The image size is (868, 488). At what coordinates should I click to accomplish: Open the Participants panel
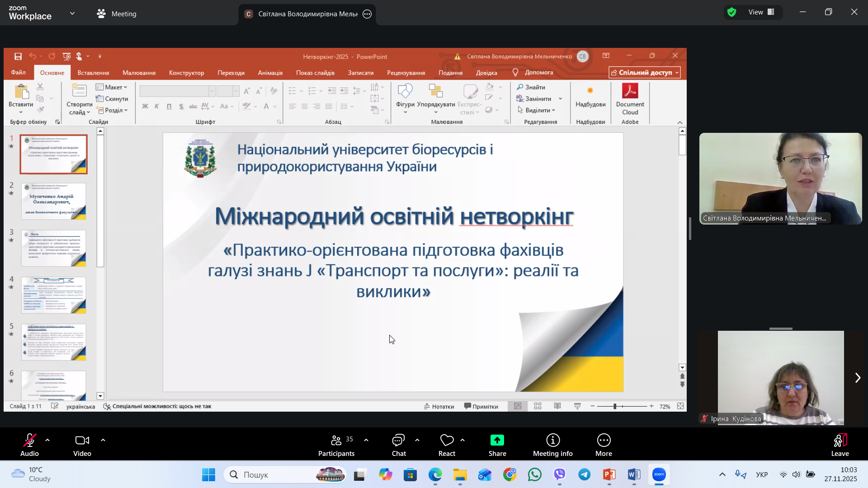(336, 445)
